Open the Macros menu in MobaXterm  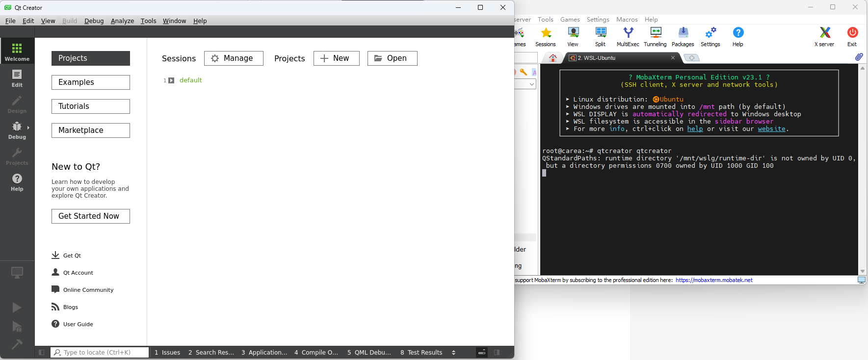tap(627, 20)
